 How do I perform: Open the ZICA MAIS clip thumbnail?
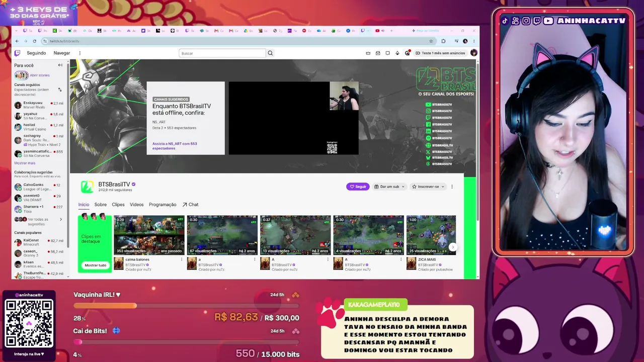431,235
